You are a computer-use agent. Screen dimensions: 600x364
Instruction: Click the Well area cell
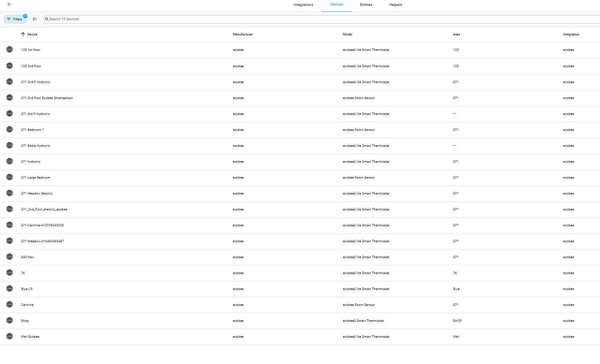tap(456, 337)
